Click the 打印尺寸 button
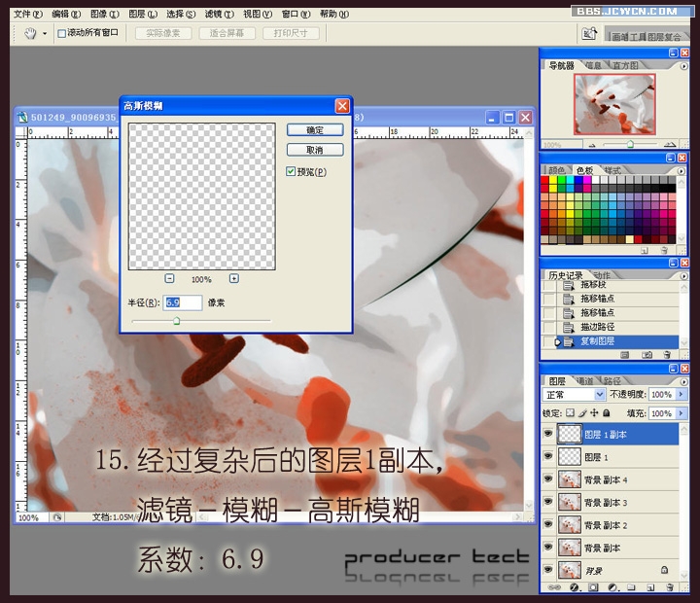Screen dimensions: 700x603 pos(291,33)
